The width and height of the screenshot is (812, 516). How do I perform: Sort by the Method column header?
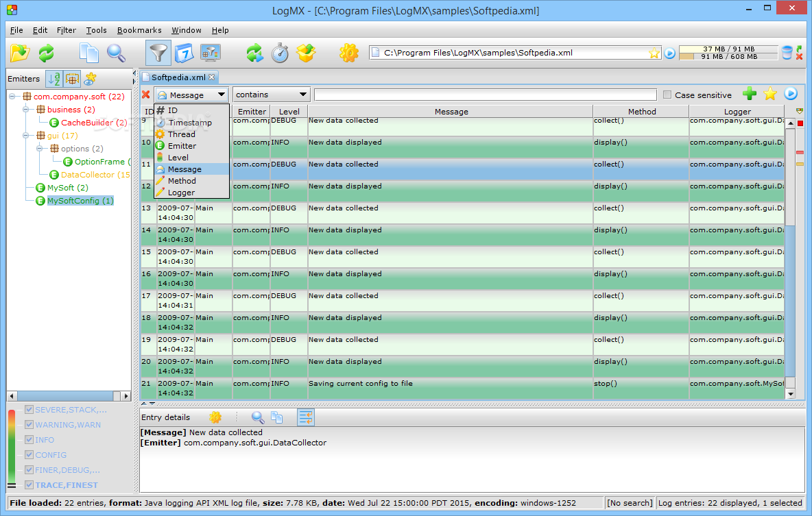pyautogui.click(x=642, y=111)
